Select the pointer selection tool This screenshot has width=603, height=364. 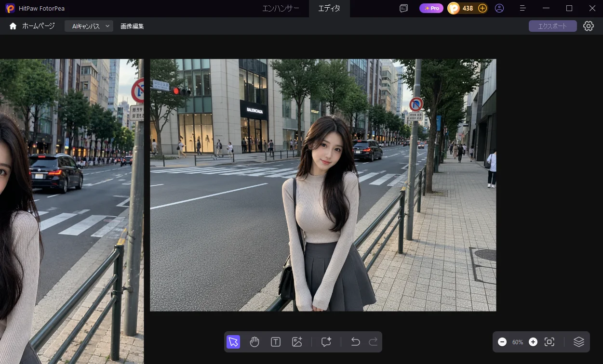coord(233,342)
